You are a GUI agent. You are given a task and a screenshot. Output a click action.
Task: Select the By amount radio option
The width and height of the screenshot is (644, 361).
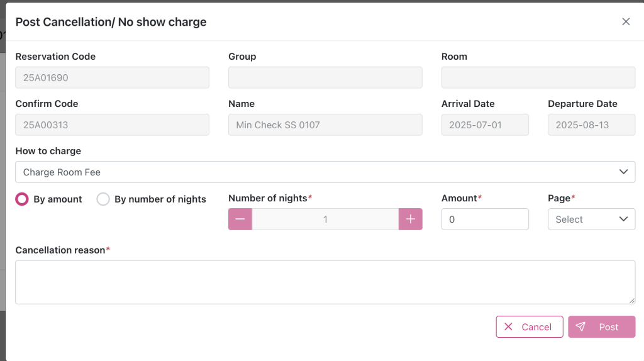tap(22, 199)
